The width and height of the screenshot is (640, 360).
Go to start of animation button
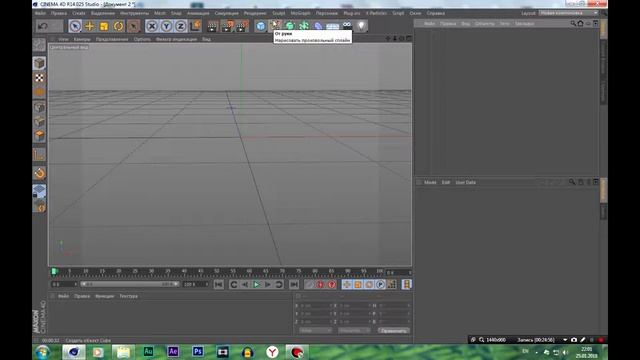point(218,284)
